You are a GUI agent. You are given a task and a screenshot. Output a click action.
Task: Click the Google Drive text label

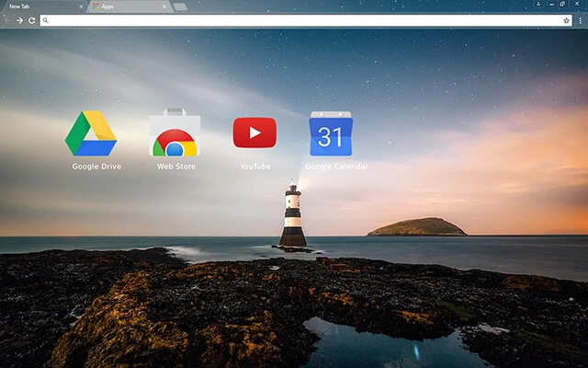tap(96, 167)
